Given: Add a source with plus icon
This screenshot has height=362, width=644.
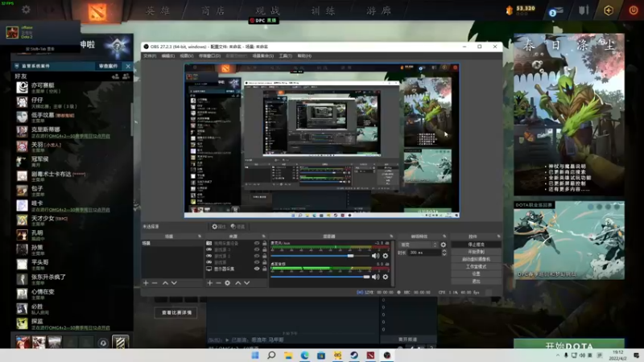Looking at the screenshot, I should click(210, 283).
